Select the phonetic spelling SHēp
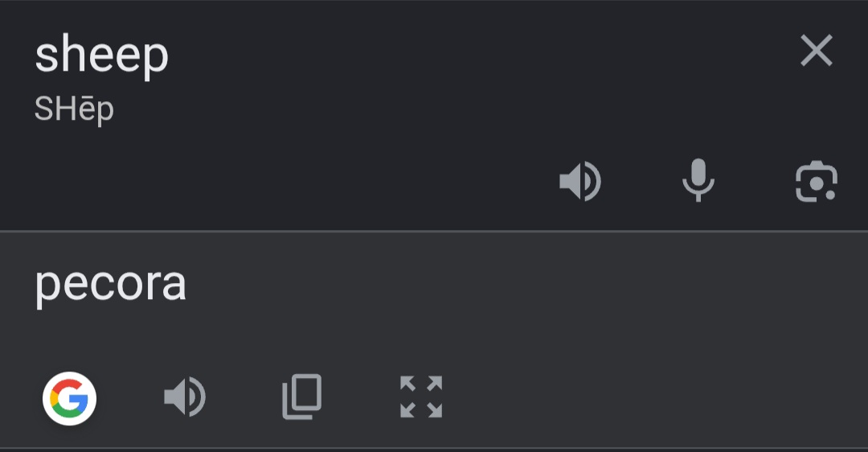 click(74, 109)
